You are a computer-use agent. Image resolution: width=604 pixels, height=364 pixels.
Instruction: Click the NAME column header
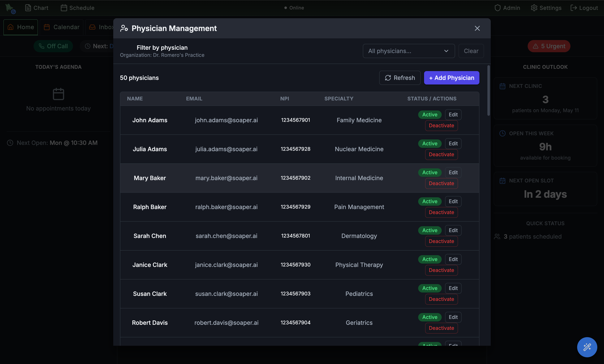(135, 99)
